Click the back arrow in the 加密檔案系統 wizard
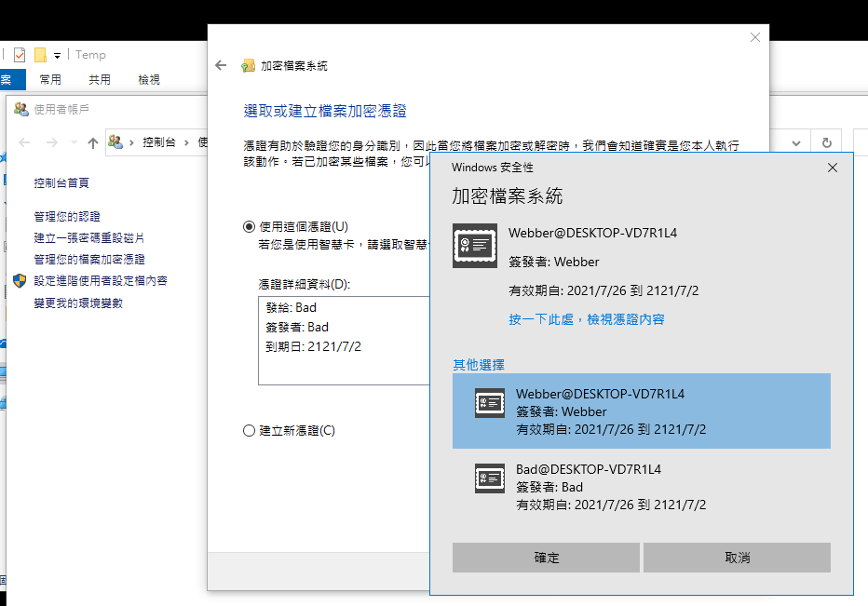 click(x=221, y=65)
